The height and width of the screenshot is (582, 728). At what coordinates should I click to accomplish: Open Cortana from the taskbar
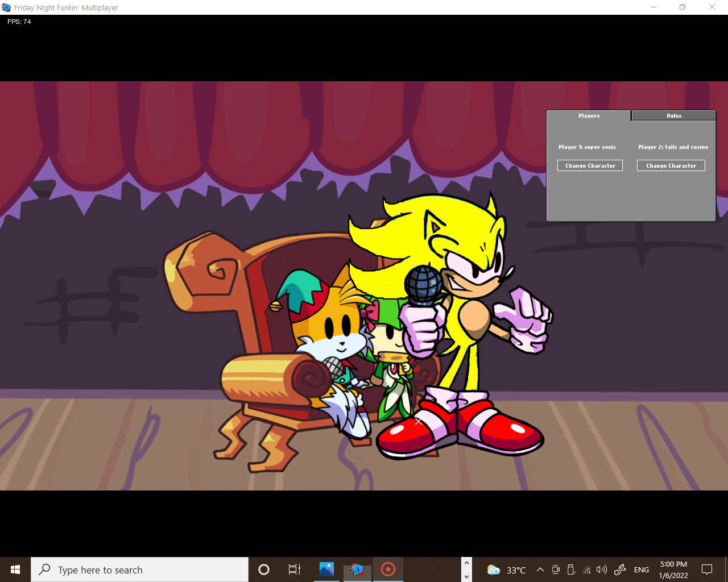tap(263, 569)
